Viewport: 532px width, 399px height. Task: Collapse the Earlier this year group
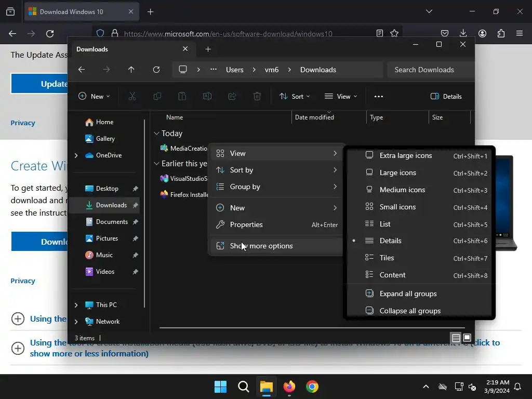pos(156,164)
